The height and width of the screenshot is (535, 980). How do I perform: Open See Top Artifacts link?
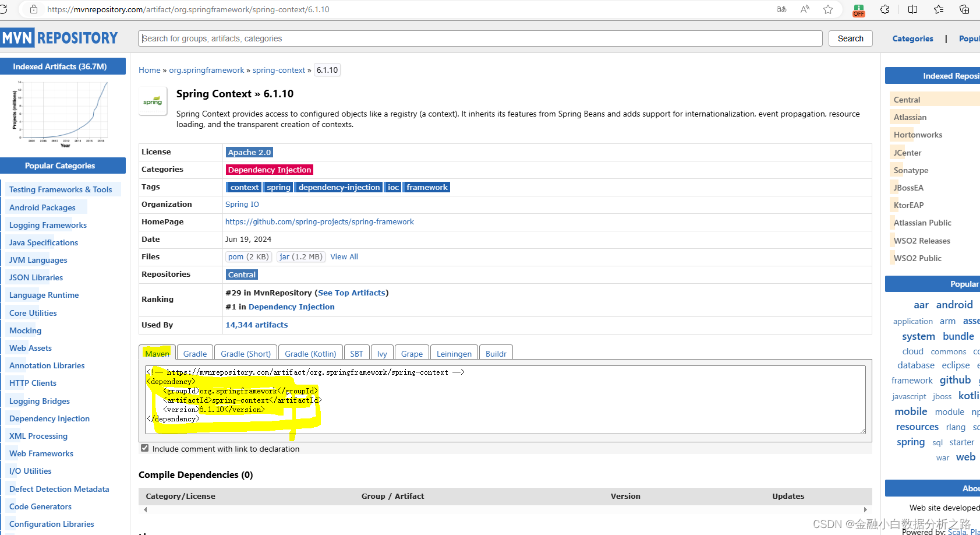(x=352, y=293)
